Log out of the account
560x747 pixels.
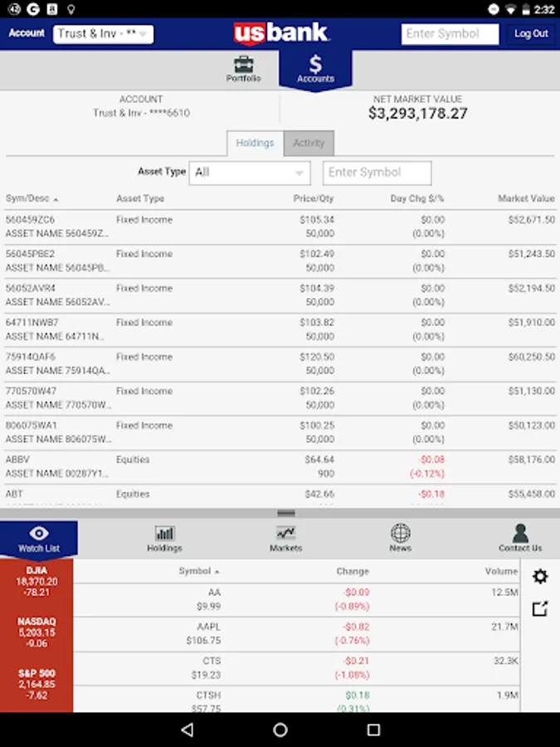click(531, 34)
